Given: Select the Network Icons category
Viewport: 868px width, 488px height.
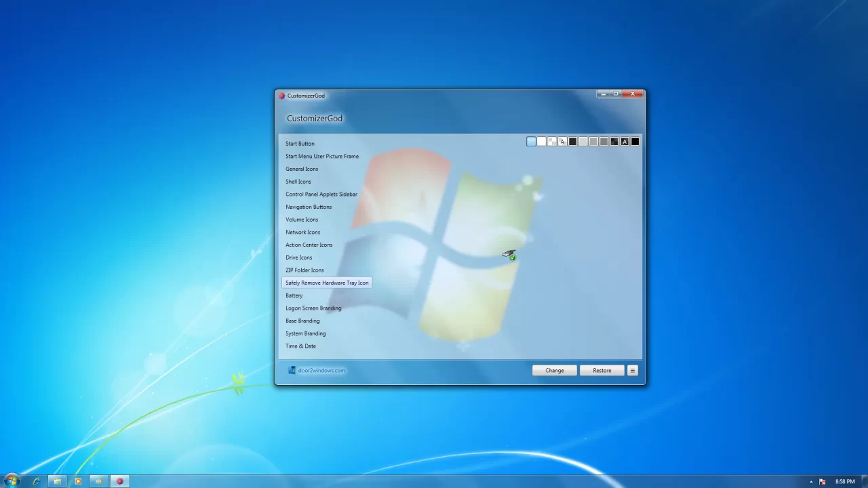Looking at the screenshot, I should [x=302, y=232].
